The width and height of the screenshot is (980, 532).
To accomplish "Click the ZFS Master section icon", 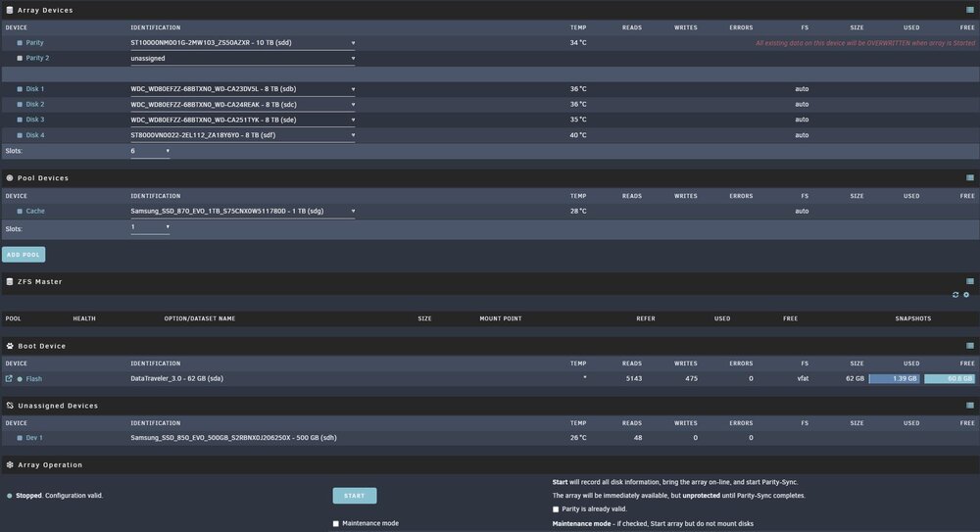I will point(10,282).
